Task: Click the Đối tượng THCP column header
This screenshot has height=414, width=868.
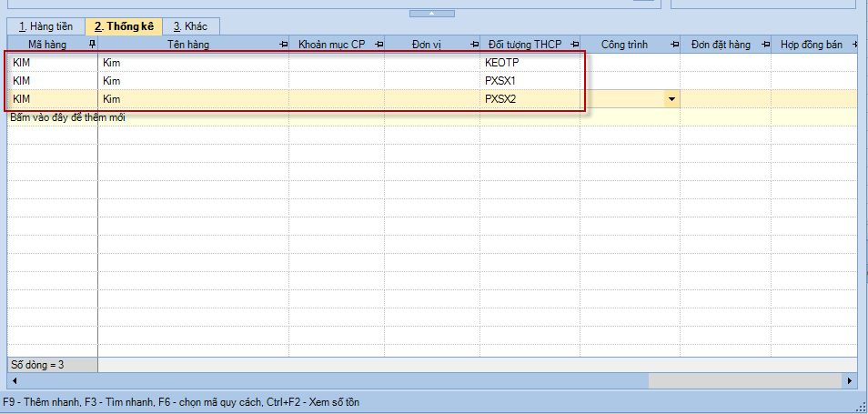Action: [530, 45]
